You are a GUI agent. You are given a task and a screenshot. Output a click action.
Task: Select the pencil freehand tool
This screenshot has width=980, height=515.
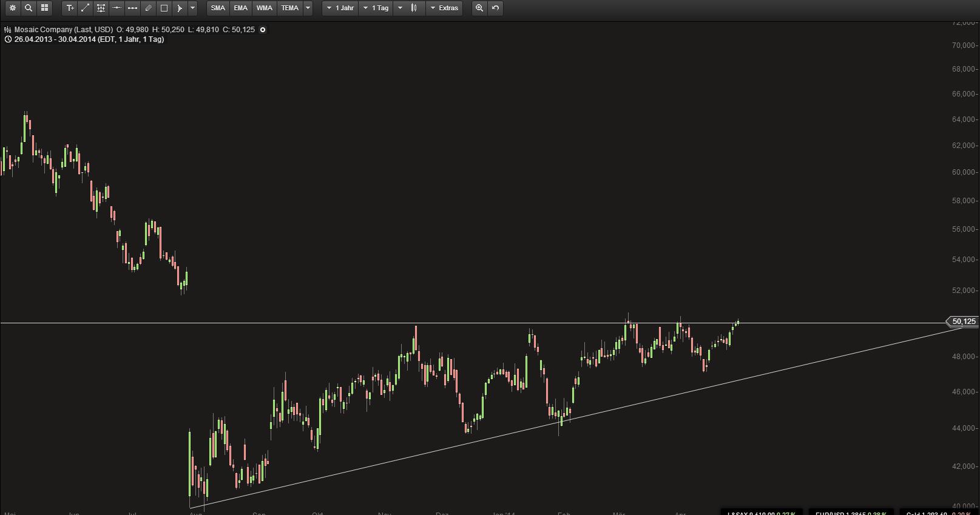tap(149, 8)
